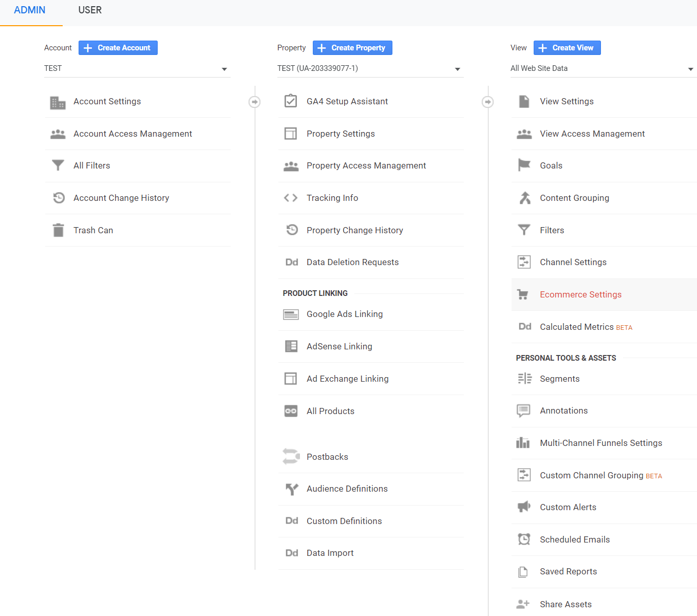Click the arrow circle between Account and Property columns
The image size is (697, 616).
(x=254, y=102)
